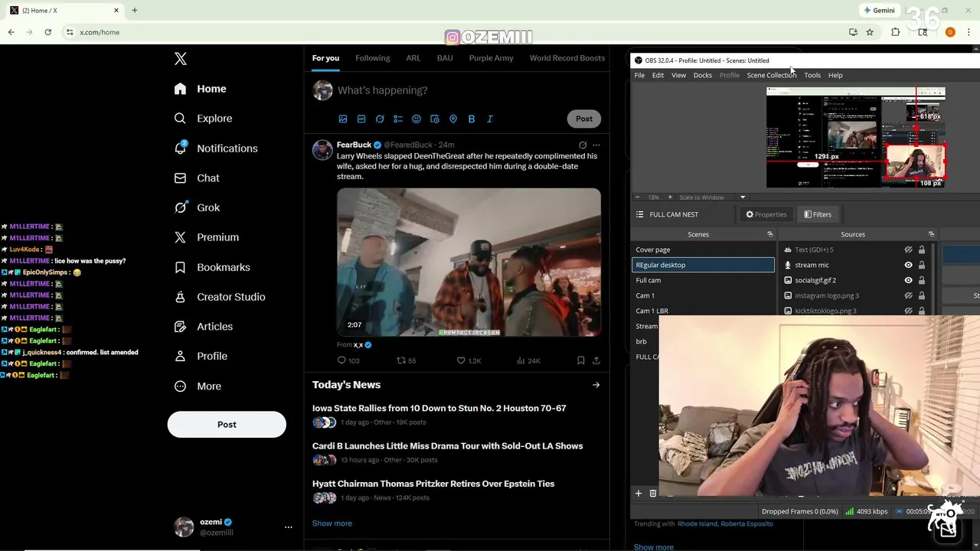Toggle lock on Text (GDI+) 5 source

(x=922, y=249)
